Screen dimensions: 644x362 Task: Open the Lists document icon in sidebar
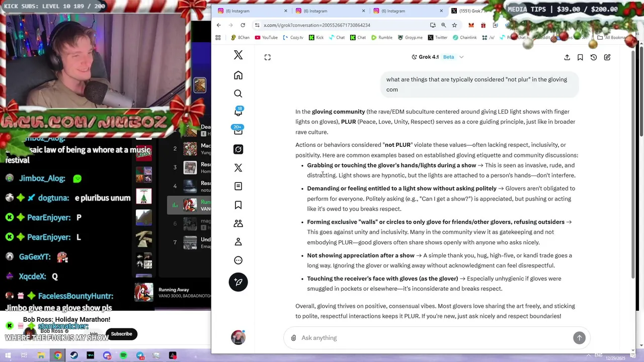tap(238, 187)
